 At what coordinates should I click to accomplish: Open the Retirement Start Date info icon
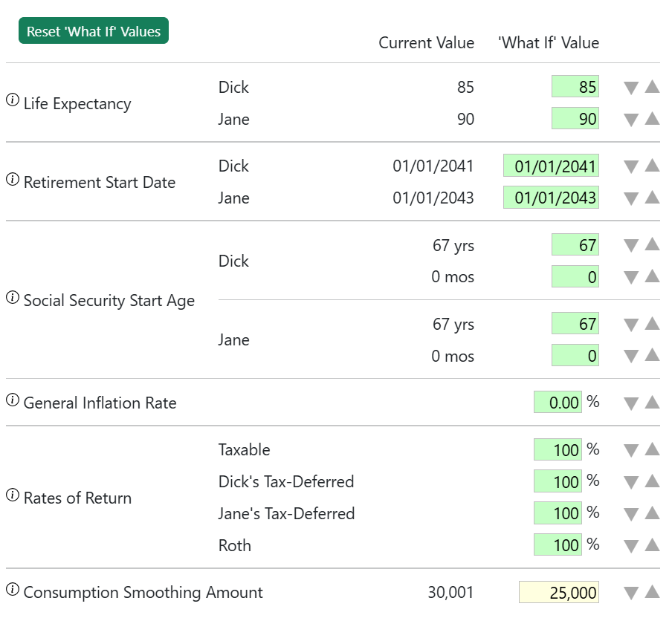pyautogui.click(x=13, y=180)
